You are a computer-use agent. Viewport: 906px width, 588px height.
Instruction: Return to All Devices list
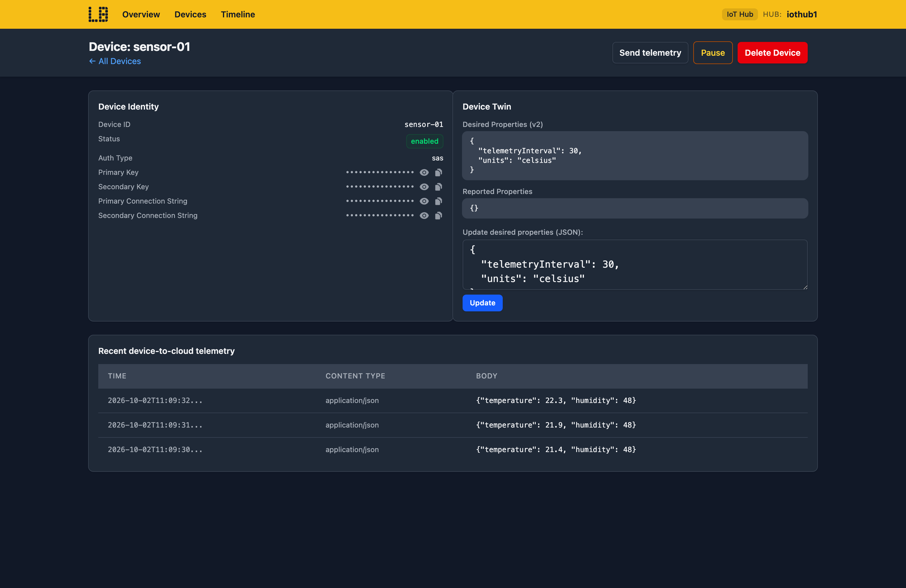pos(115,61)
